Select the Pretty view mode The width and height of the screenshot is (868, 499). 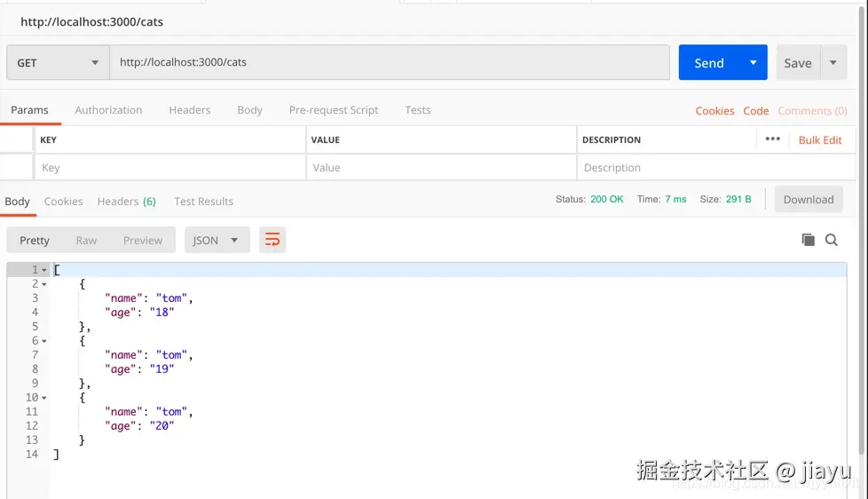tap(35, 241)
